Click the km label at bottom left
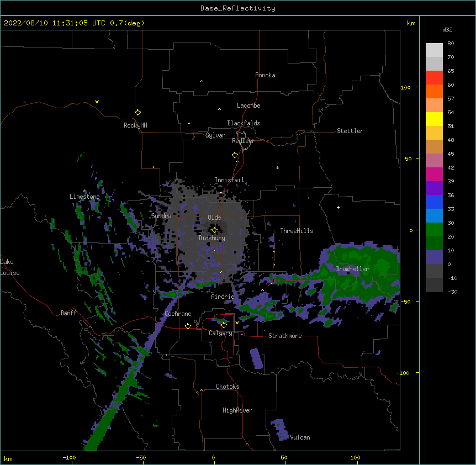This screenshot has width=476, height=465. tap(8, 459)
